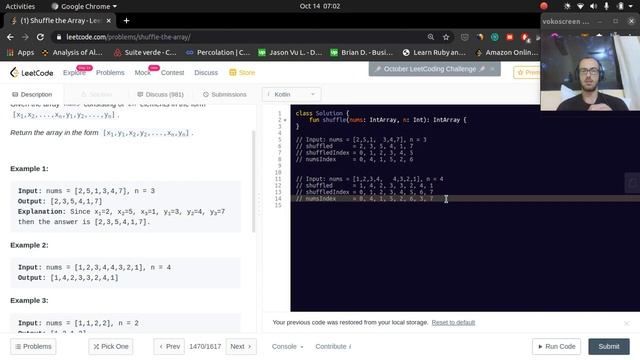The width and height of the screenshot is (640, 360).
Task: Click Reset to default link
Action: click(x=453, y=322)
